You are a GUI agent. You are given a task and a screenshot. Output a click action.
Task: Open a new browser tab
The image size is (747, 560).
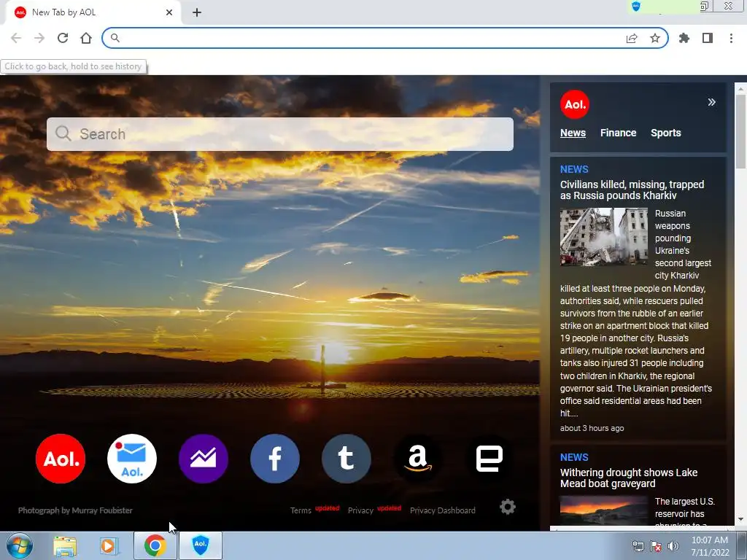(197, 12)
